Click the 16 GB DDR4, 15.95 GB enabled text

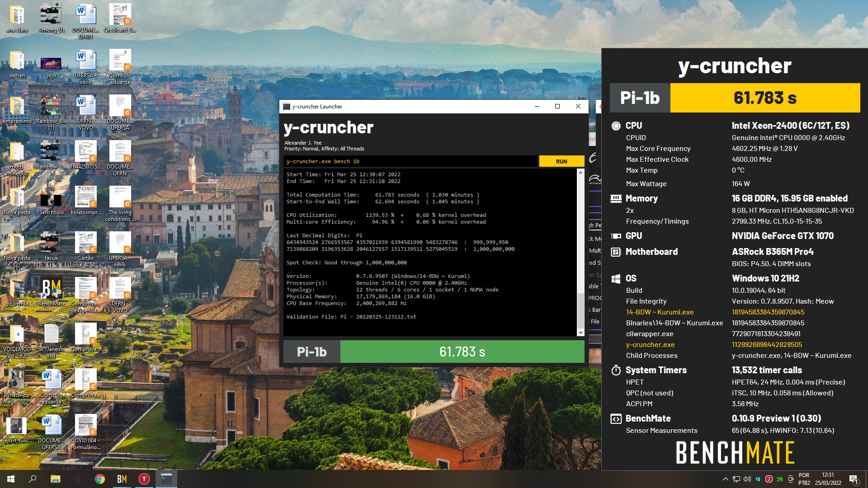790,198
